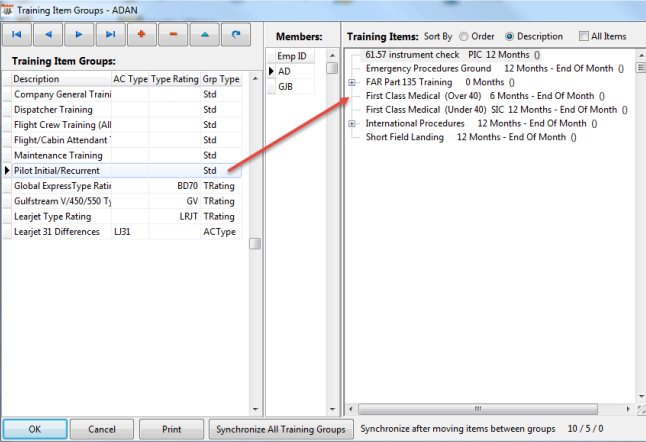Image resolution: width=646 pixels, height=442 pixels.
Task: Expand FAR Part 135 Training node
Action: 352,82
